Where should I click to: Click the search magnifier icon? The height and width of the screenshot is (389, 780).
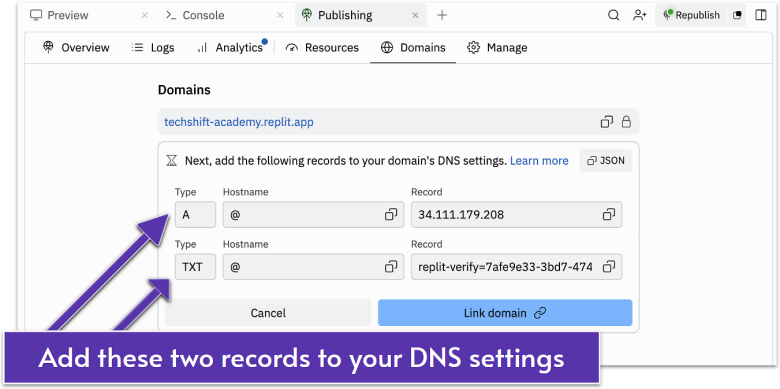[613, 15]
